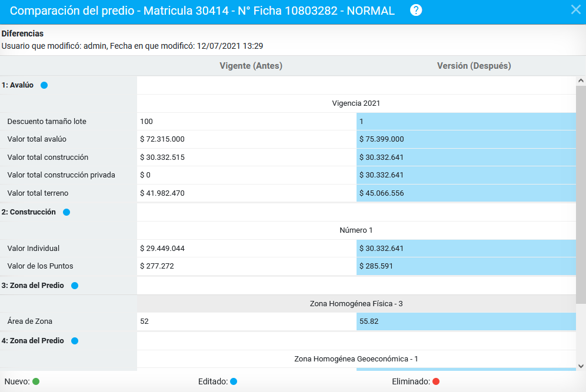586x392 pixels.
Task: Click the Vigencia 2021 subheader row
Action: (356, 103)
